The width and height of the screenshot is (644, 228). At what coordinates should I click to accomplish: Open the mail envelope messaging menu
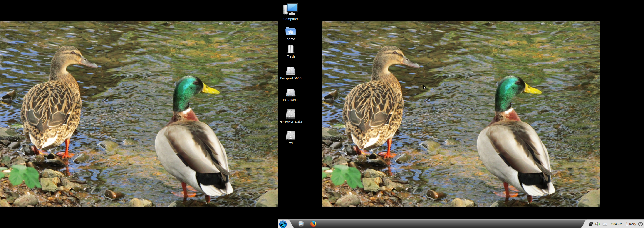click(605, 224)
